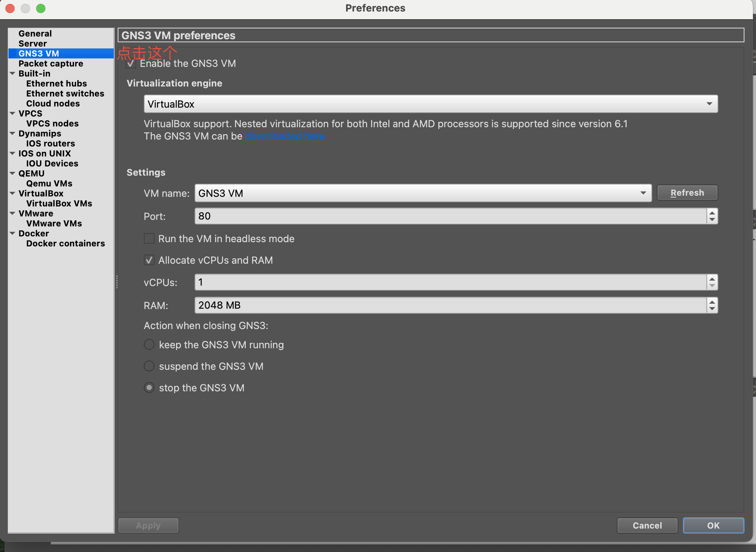The image size is (756, 552).
Task: Open VMware VMs settings
Action: click(x=54, y=223)
